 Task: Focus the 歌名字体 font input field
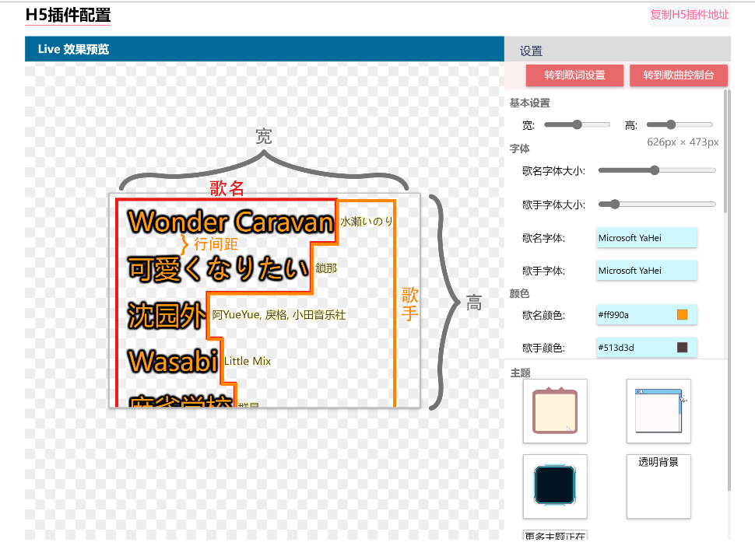pyautogui.click(x=646, y=238)
